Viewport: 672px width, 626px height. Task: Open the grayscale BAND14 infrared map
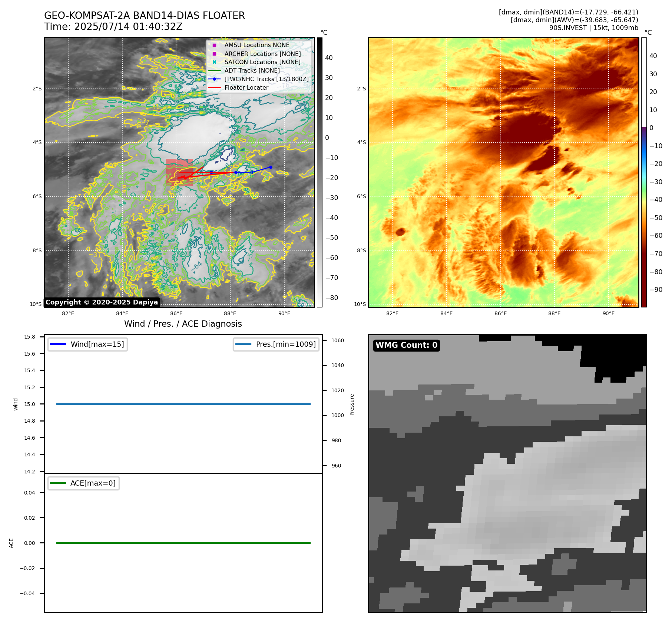coord(179,172)
